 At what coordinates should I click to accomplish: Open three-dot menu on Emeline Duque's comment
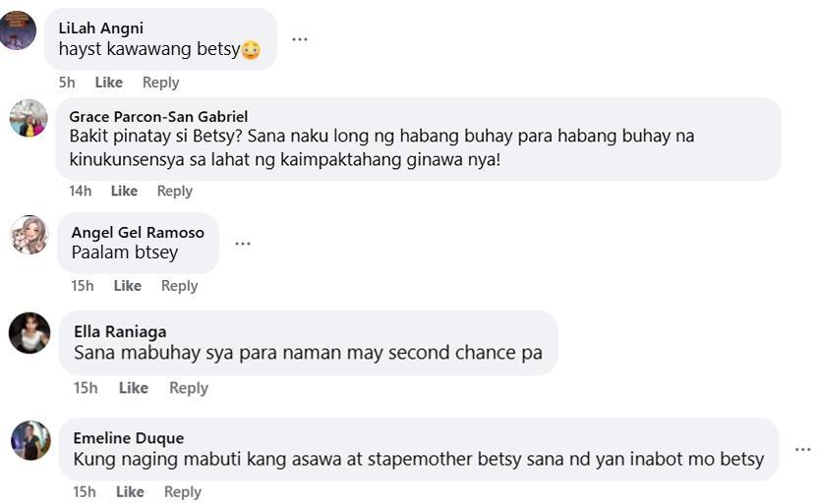pos(803,449)
